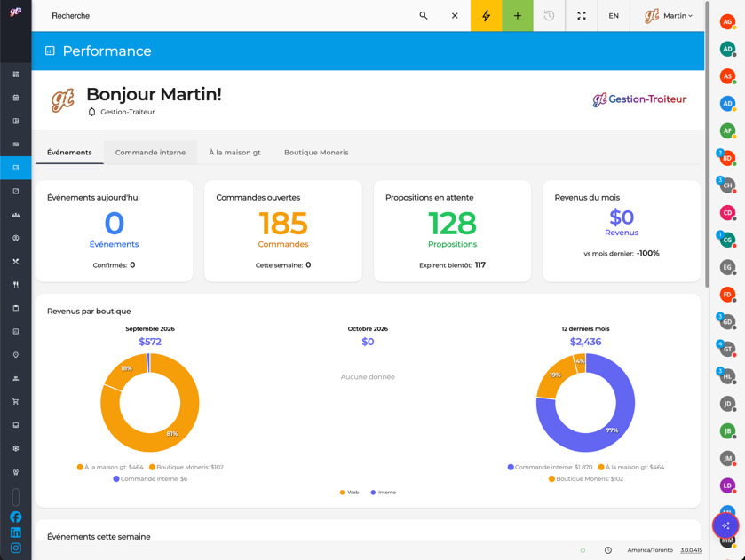Select the Événements tab

tap(69, 153)
